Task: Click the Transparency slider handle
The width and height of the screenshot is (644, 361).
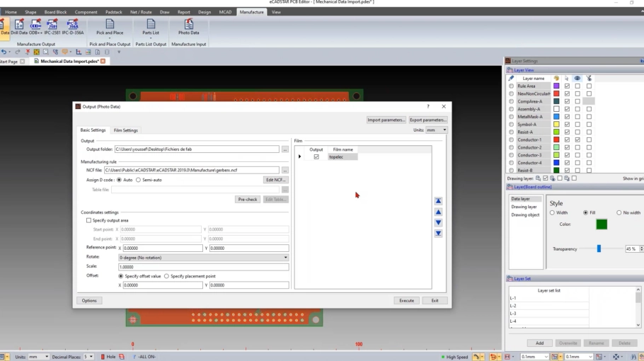Action: coord(599,248)
